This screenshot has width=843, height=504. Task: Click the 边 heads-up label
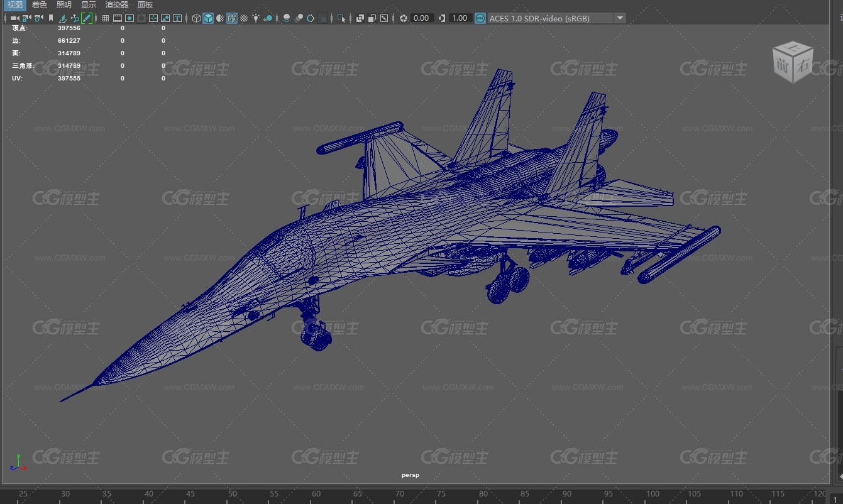(16, 41)
